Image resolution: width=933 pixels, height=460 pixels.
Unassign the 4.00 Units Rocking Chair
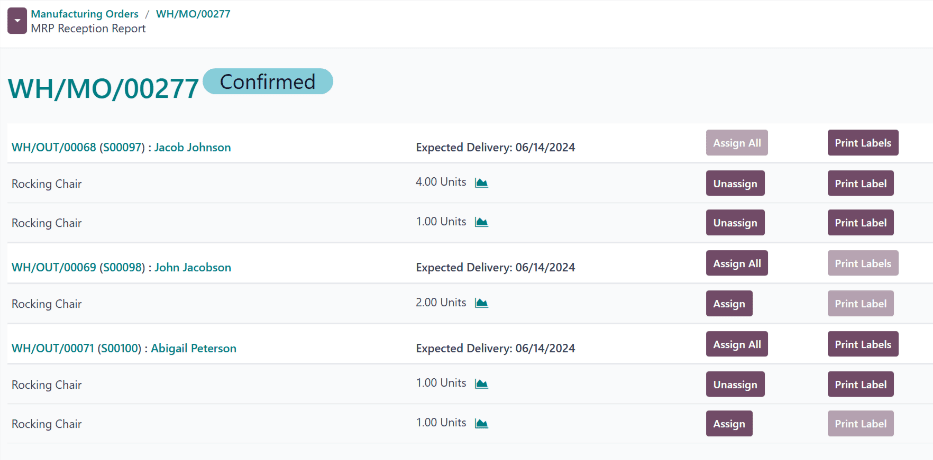click(735, 183)
